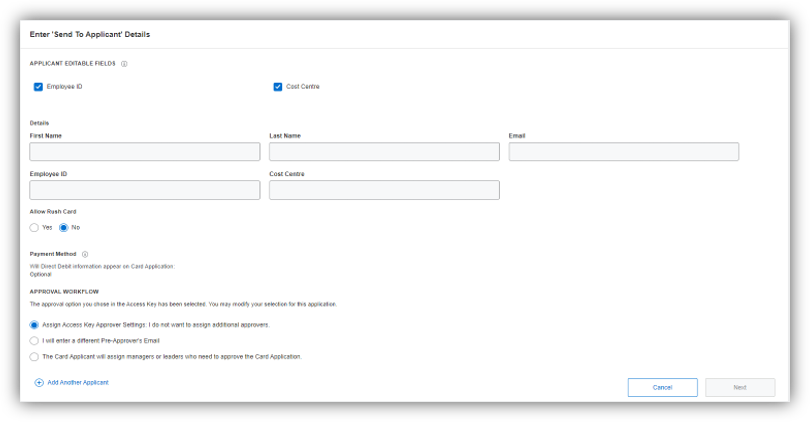Select Card Applicant will assign managers option

35,356
